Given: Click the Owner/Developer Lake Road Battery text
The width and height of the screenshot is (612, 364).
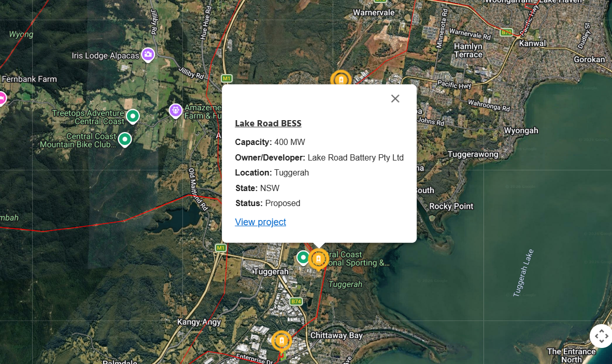Looking at the screenshot, I should [319, 157].
